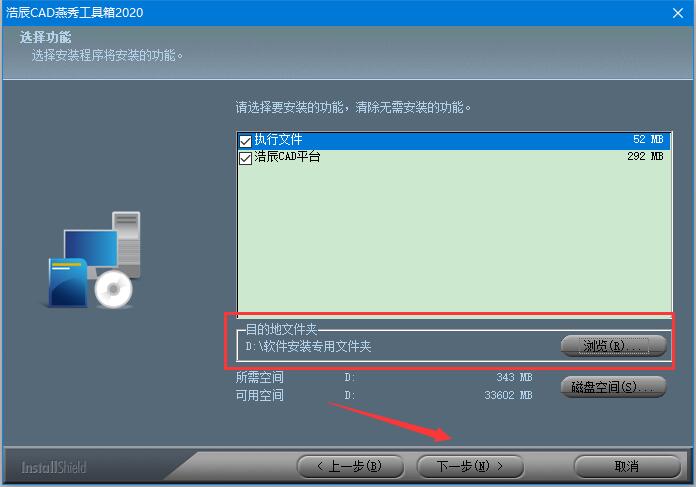Screen dimensions: 696x487
Task: Click the 33602 MB available space value
Action: [x=508, y=395]
